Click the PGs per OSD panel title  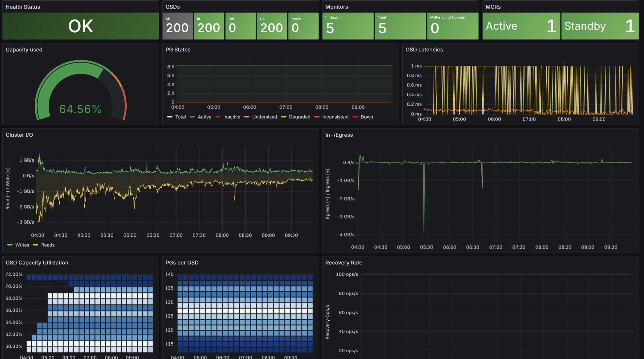click(182, 263)
